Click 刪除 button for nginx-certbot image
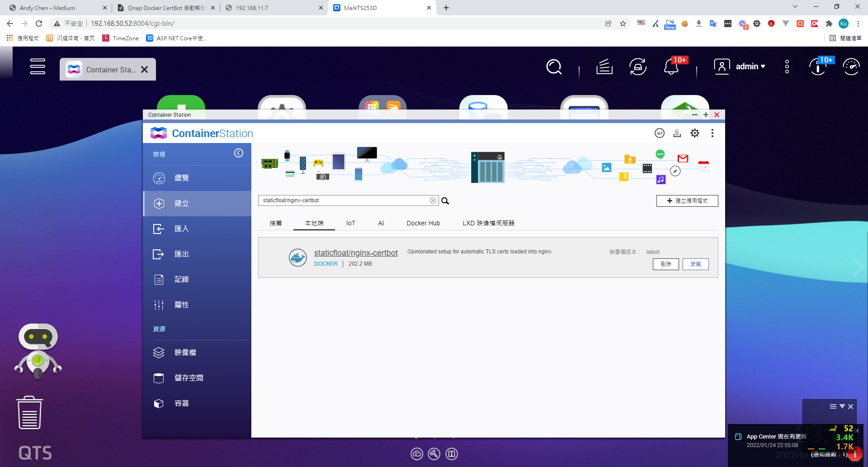 point(665,264)
